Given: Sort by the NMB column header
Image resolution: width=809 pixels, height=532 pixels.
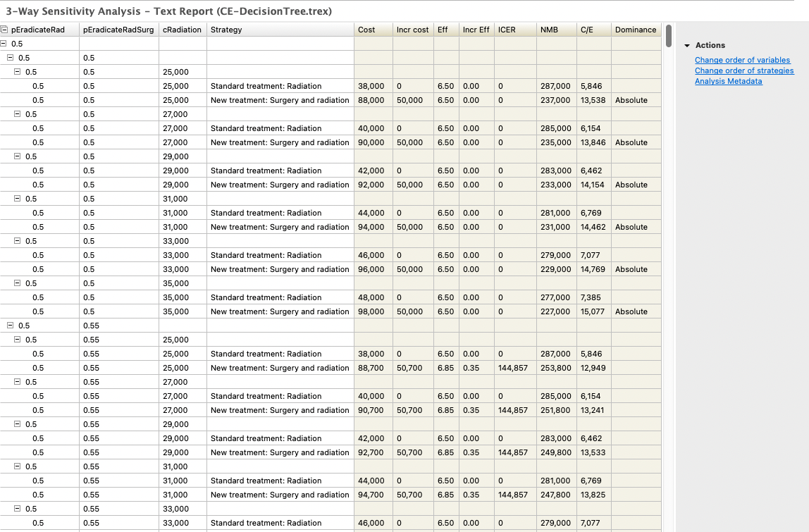Looking at the screenshot, I should point(556,30).
